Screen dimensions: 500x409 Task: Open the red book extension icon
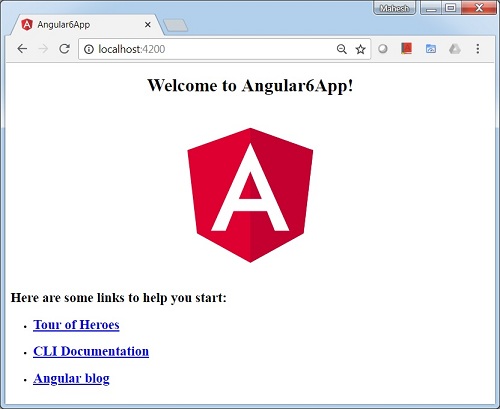pyautogui.click(x=406, y=49)
